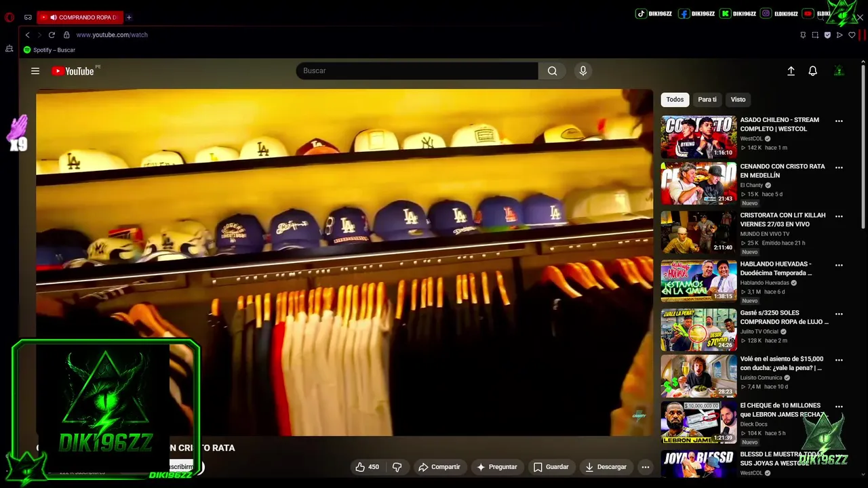Click the Descargar download button
The image size is (868, 488).
point(606,467)
